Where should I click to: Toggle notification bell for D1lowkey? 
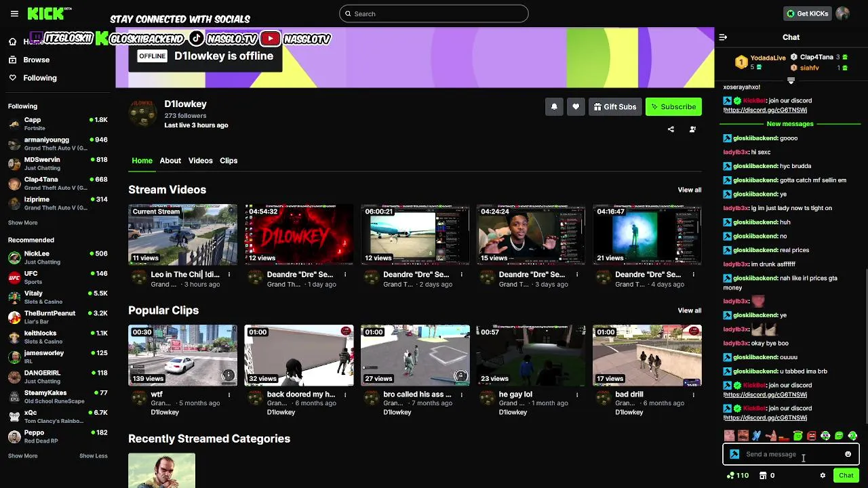(554, 106)
